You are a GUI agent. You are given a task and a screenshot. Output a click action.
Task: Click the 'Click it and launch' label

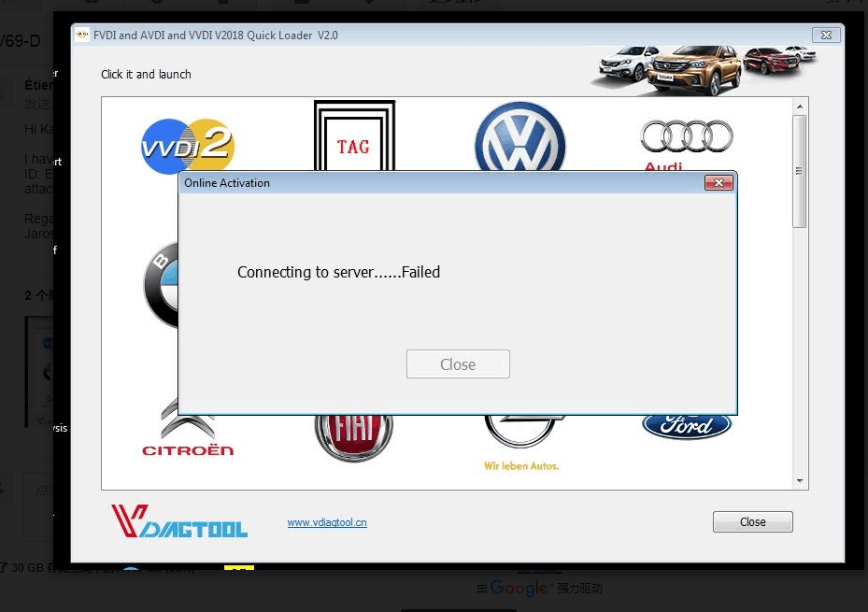pos(146,74)
